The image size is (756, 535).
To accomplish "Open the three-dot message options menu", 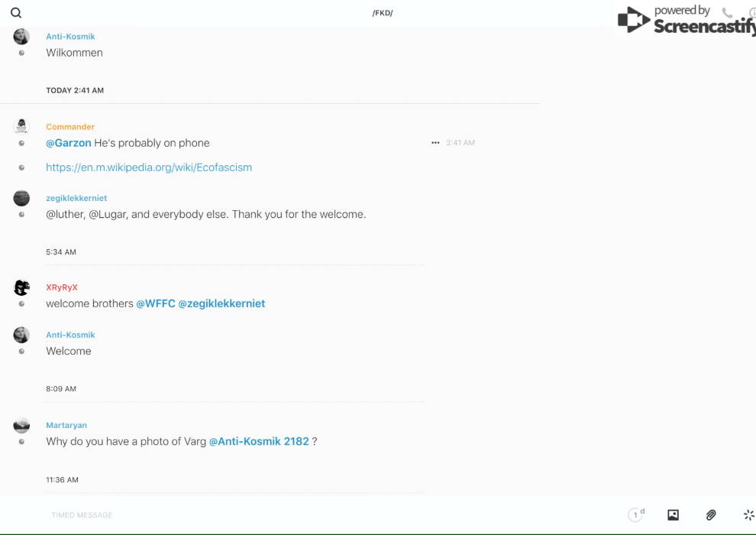I will click(x=435, y=143).
